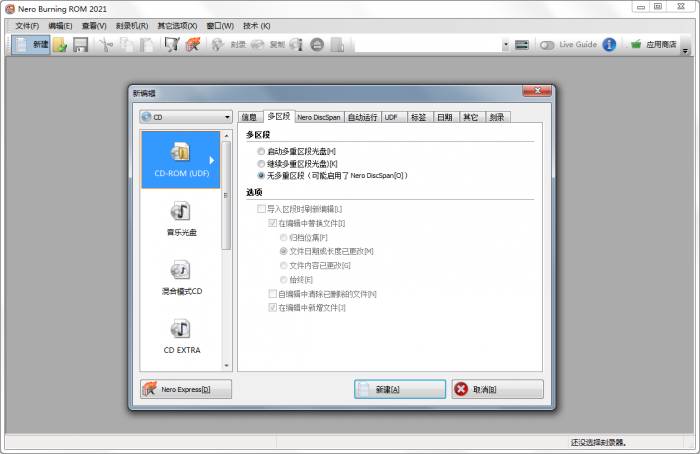
Task: Switch to the Nero DiscSpan tab
Action: pyautogui.click(x=317, y=117)
